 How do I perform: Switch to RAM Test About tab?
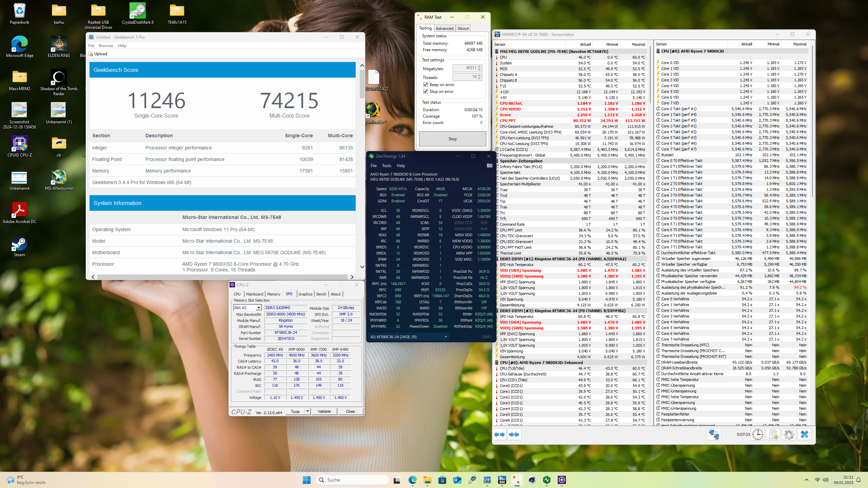pos(463,28)
